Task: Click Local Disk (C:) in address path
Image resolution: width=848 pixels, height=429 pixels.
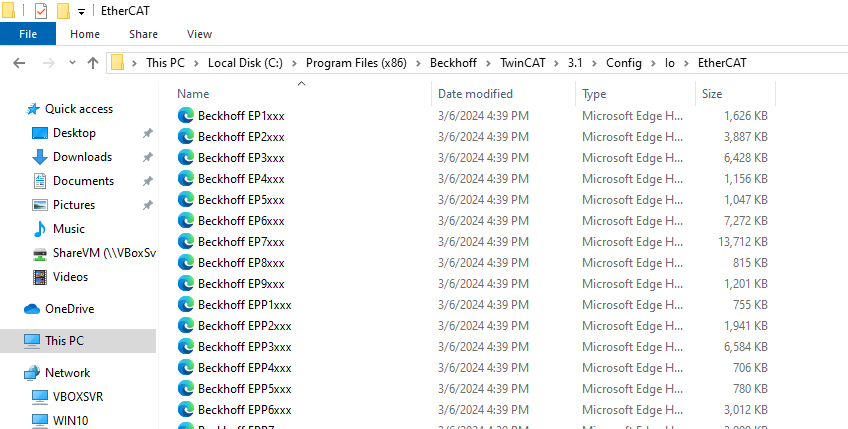Action: coord(246,63)
